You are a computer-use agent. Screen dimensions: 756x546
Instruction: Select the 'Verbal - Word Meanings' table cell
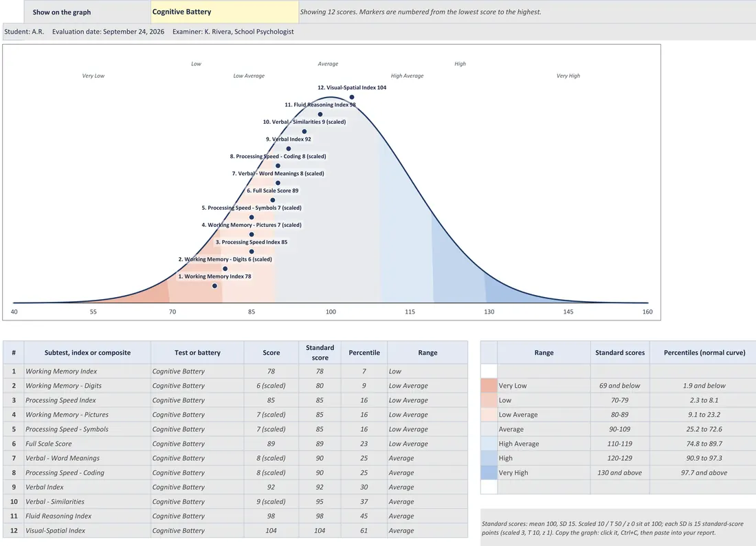pyautogui.click(x=87, y=458)
